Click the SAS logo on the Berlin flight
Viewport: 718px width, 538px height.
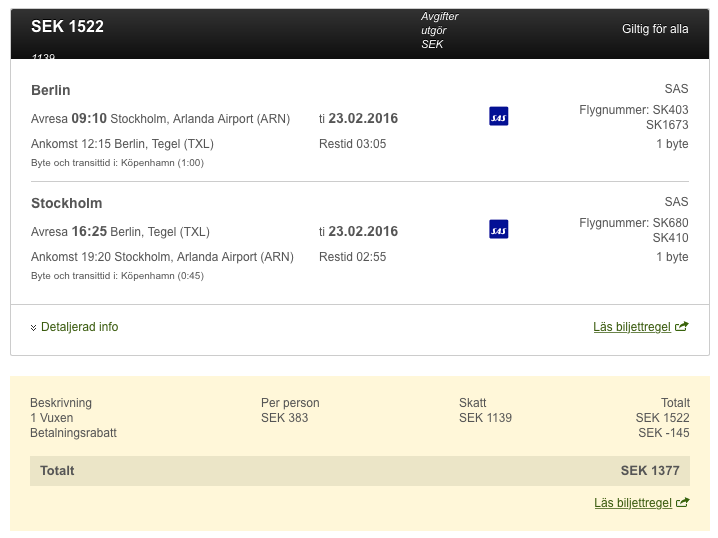[498, 117]
